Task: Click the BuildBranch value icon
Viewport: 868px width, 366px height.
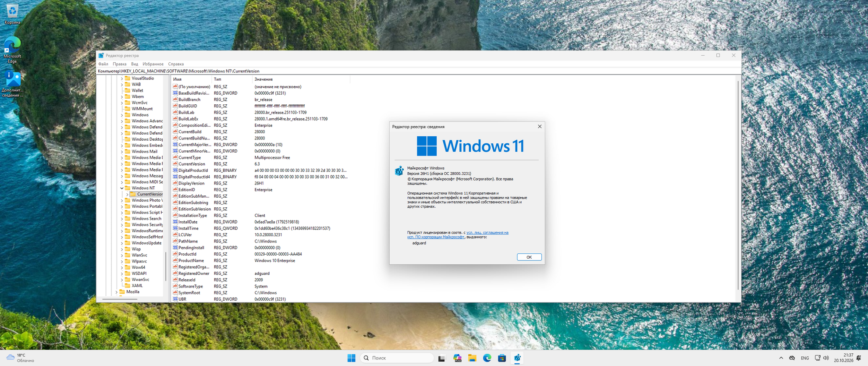Action: pos(175,99)
